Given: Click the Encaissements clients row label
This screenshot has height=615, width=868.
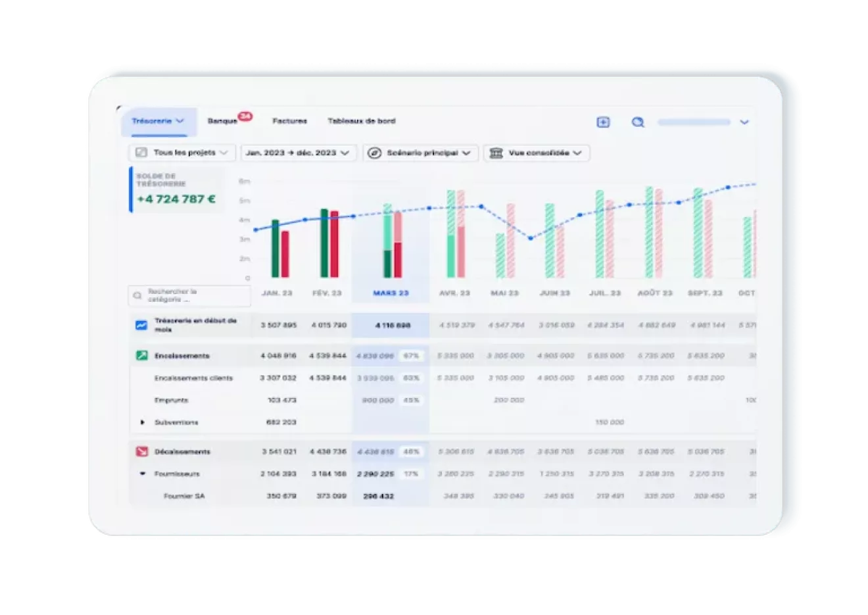Looking at the screenshot, I should (193, 378).
